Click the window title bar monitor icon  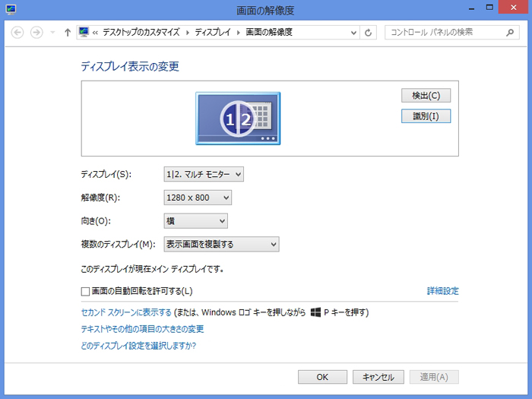click(11, 9)
